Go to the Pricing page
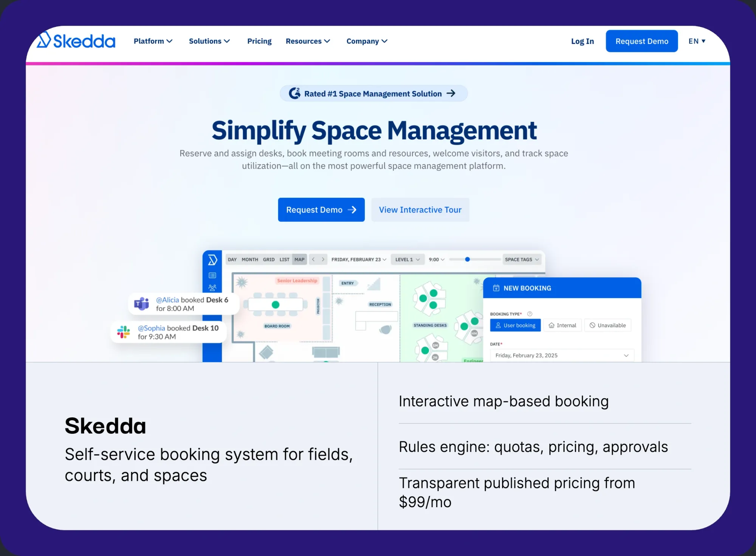This screenshot has width=756, height=556. click(x=259, y=41)
